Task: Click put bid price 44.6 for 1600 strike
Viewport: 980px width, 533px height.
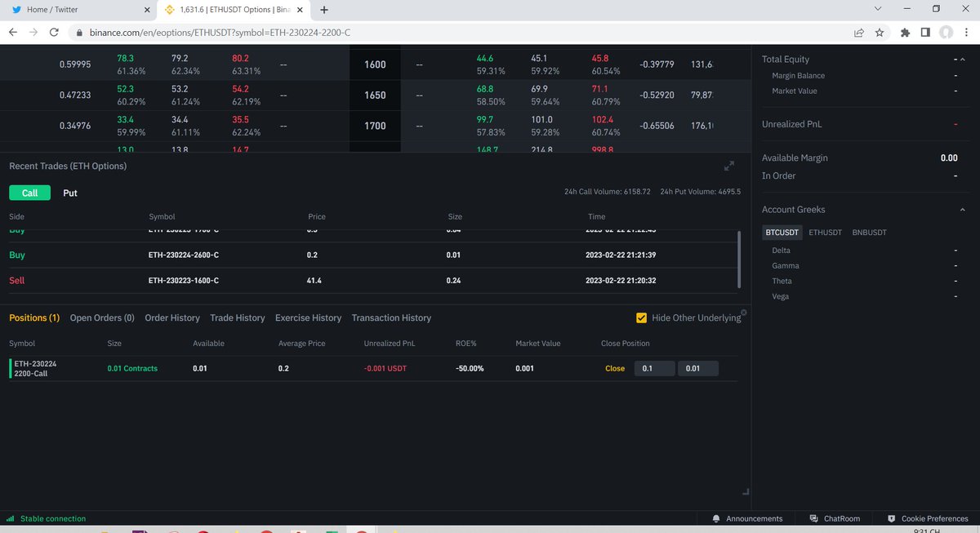Action: [x=485, y=59]
